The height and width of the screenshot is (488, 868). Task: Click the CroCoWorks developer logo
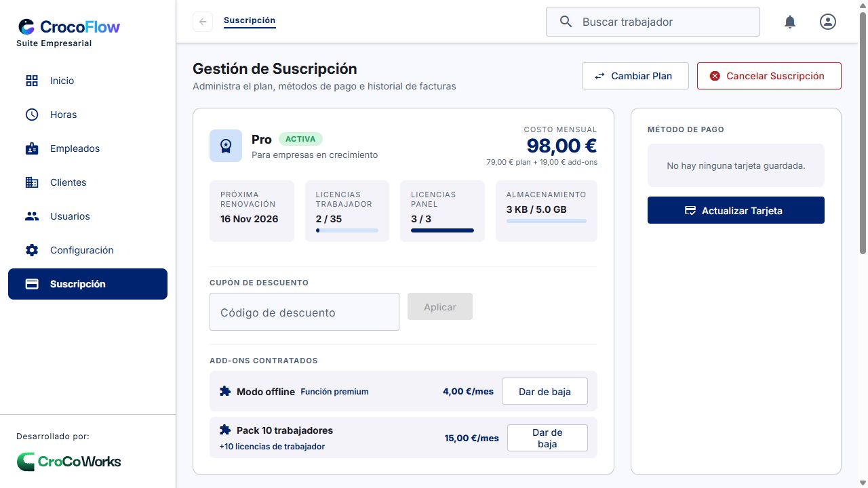click(68, 462)
